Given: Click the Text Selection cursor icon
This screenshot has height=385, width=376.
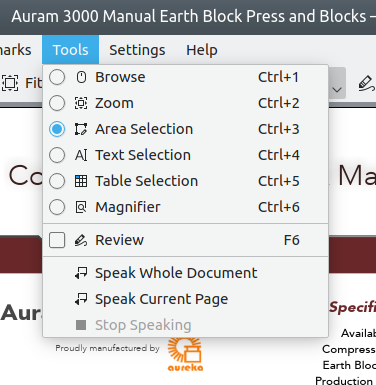Looking at the screenshot, I should 81,155.
